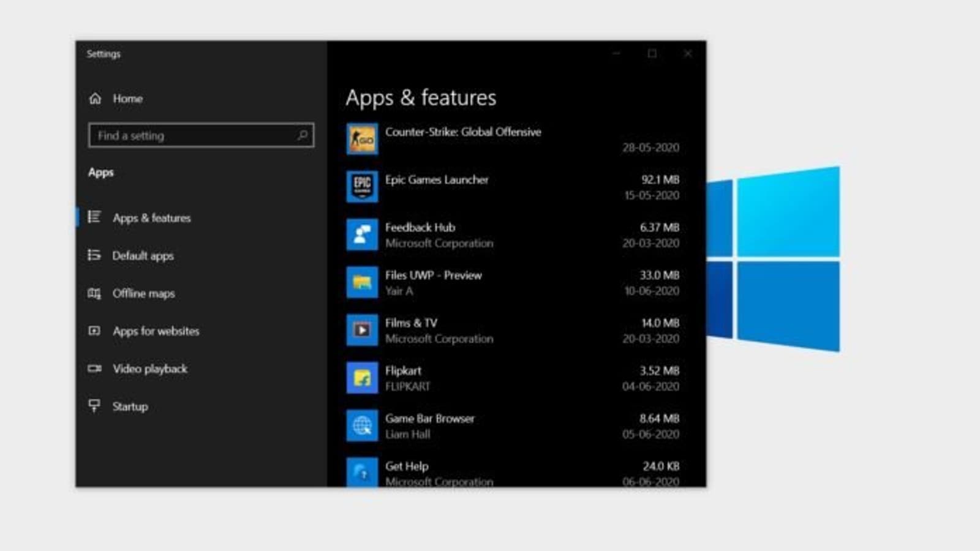Viewport: 980px width, 551px height.
Task: Go to Offline maps settings
Action: (143, 294)
